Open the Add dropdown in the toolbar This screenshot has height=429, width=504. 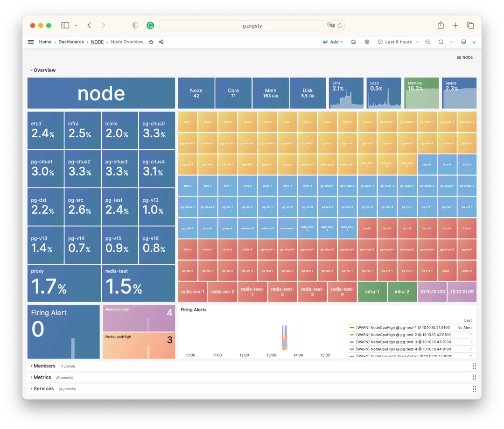333,42
